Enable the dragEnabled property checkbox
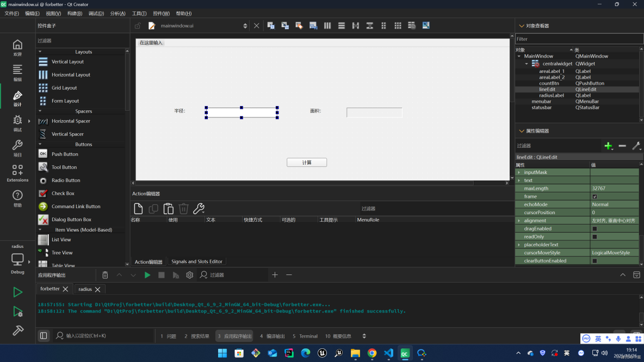 594,228
